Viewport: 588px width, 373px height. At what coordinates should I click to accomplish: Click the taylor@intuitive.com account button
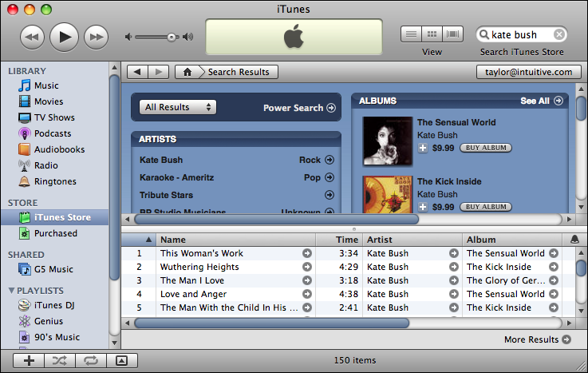(528, 72)
